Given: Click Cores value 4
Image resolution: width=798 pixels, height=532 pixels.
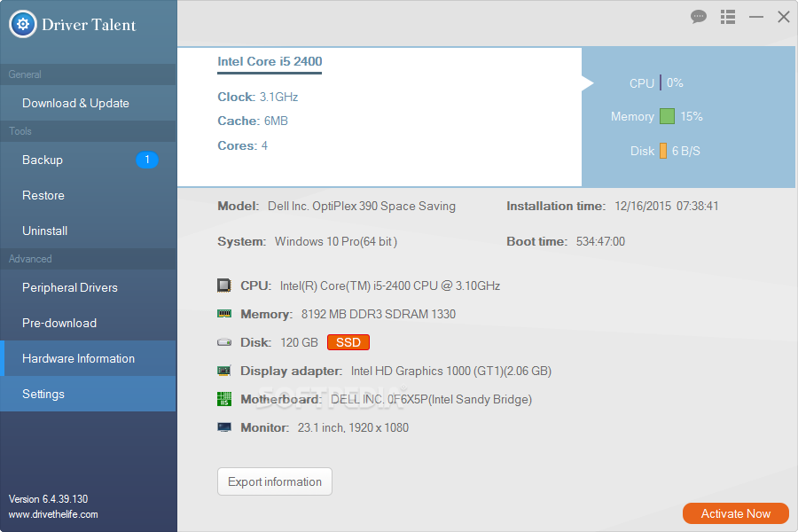Looking at the screenshot, I should coord(264,145).
